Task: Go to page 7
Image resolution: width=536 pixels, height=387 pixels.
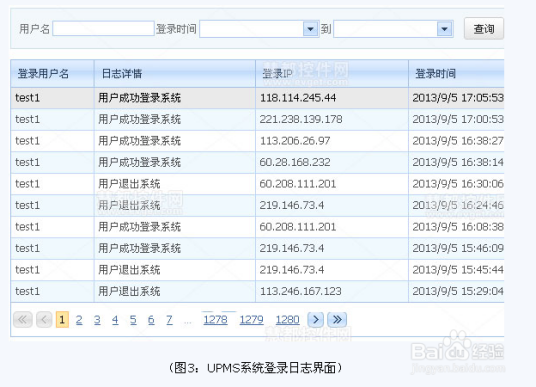Action: point(169,320)
